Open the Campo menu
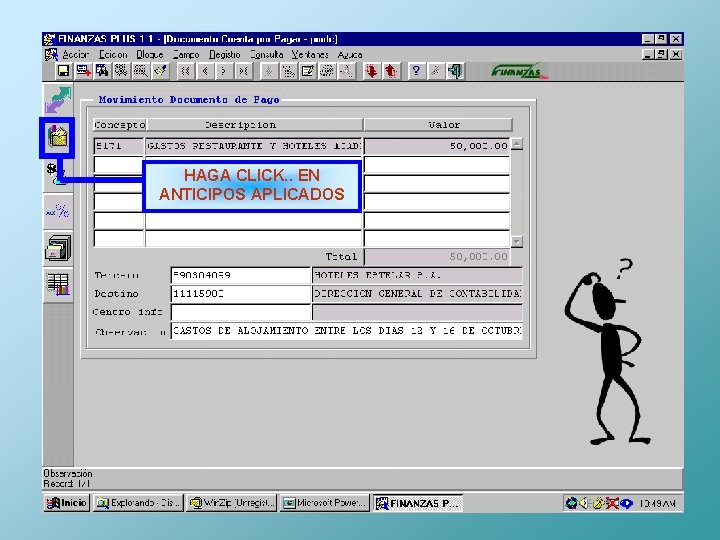This screenshot has width=720, height=540. 186,55
